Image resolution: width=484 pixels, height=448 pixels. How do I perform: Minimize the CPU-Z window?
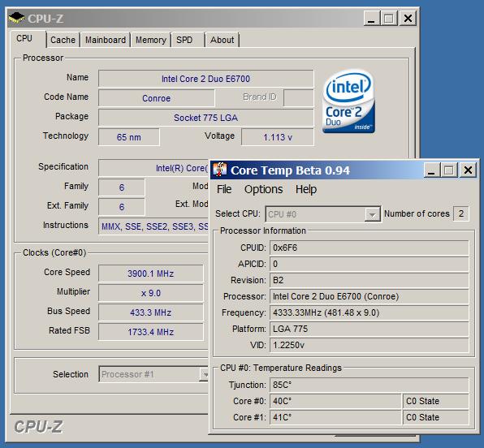coord(371,18)
